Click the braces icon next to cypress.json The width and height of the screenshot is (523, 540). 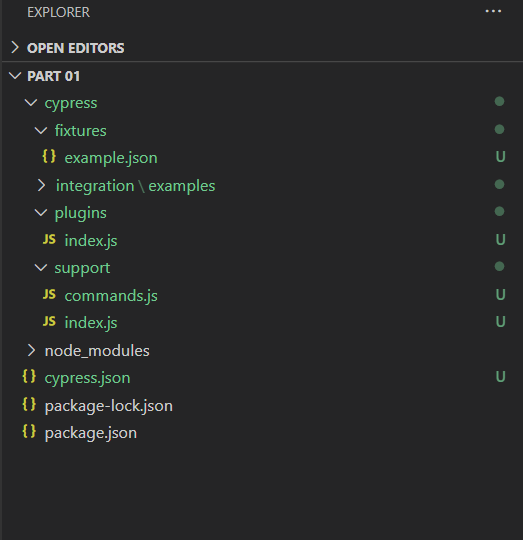pyautogui.click(x=29, y=376)
